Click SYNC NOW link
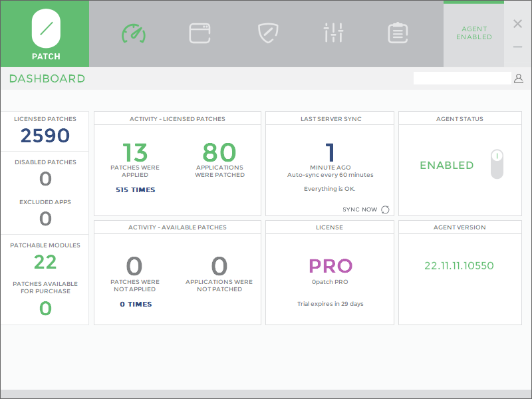Viewport: 532px width, 399px height. tap(360, 209)
